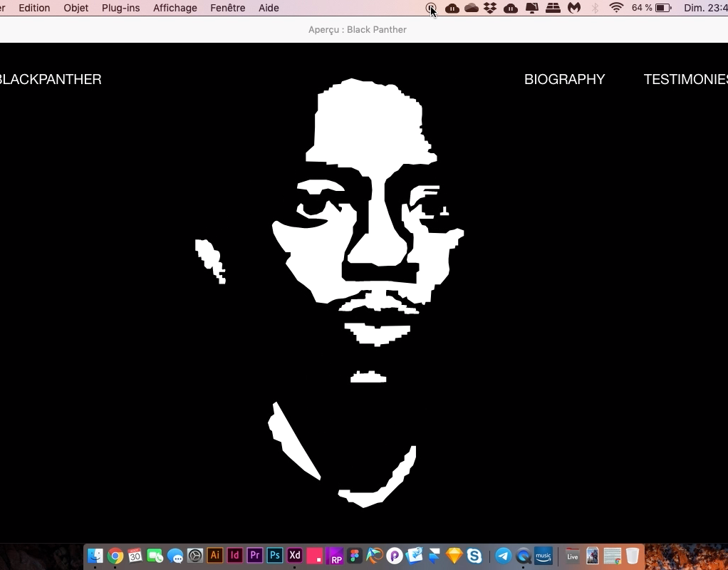Open Finder from the dock
This screenshot has height=570, width=728.
point(95,556)
